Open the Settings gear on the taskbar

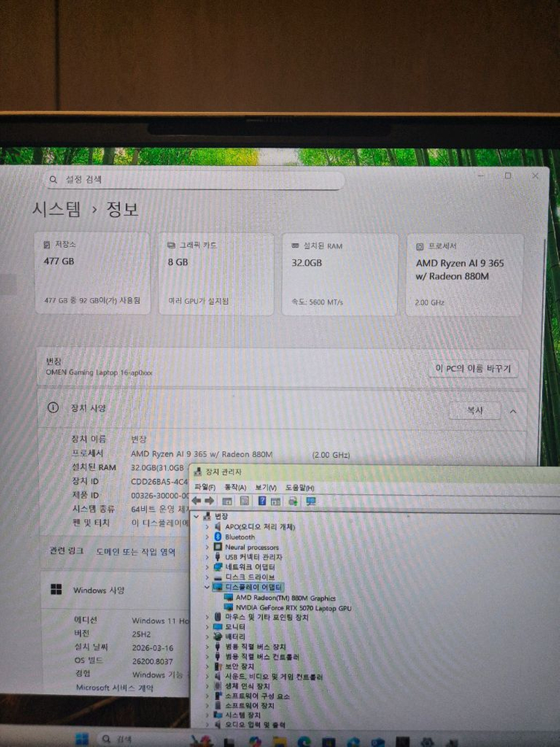tap(427, 743)
